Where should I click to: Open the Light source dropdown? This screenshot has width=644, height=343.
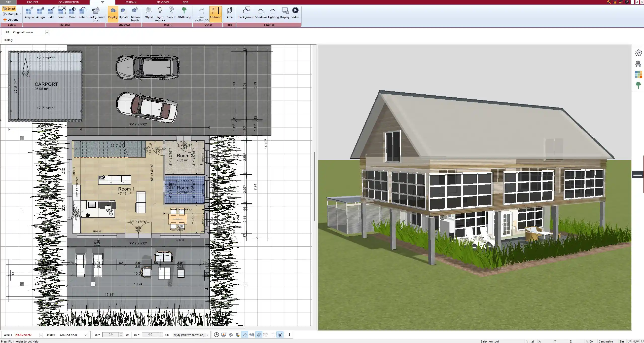coord(160,14)
